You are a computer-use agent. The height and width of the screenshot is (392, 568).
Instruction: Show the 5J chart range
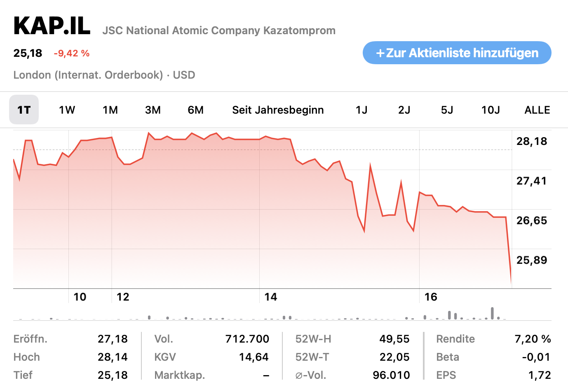click(447, 110)
